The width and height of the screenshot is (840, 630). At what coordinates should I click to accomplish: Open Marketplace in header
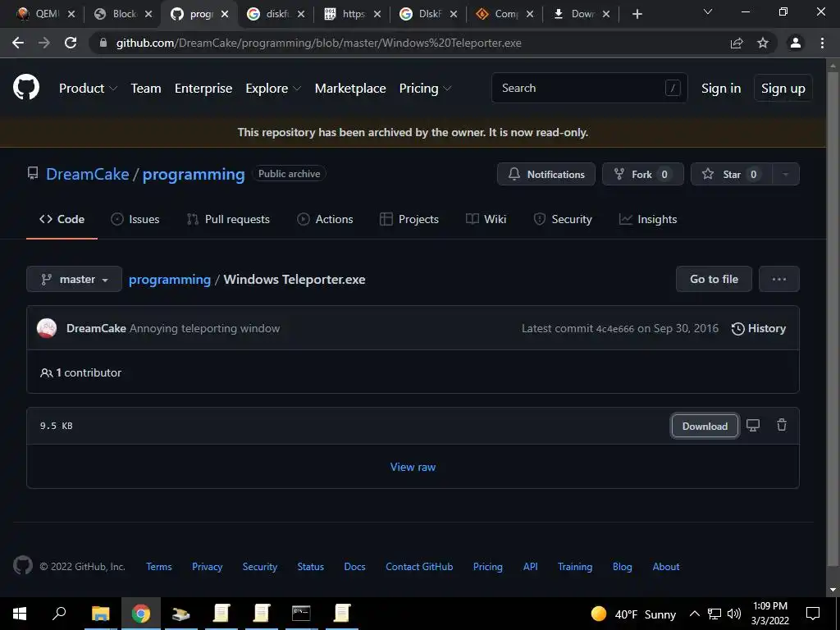(x=350, y=89)
